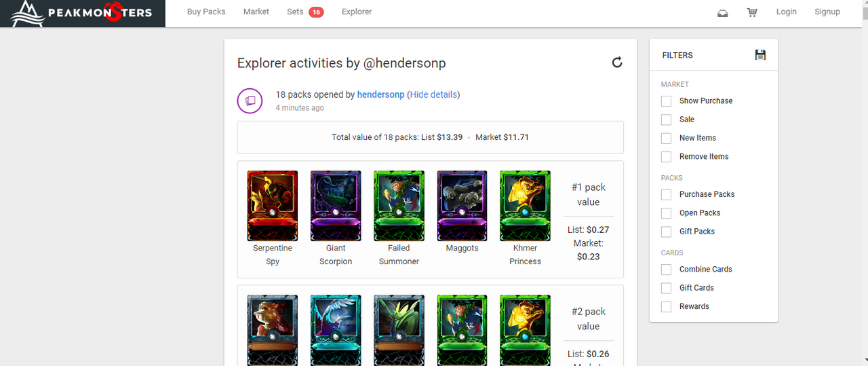Check the Gift Packs filter
The height and width of the screenshot is (366, 868).
pyautogui.click(x=666, y=232)
